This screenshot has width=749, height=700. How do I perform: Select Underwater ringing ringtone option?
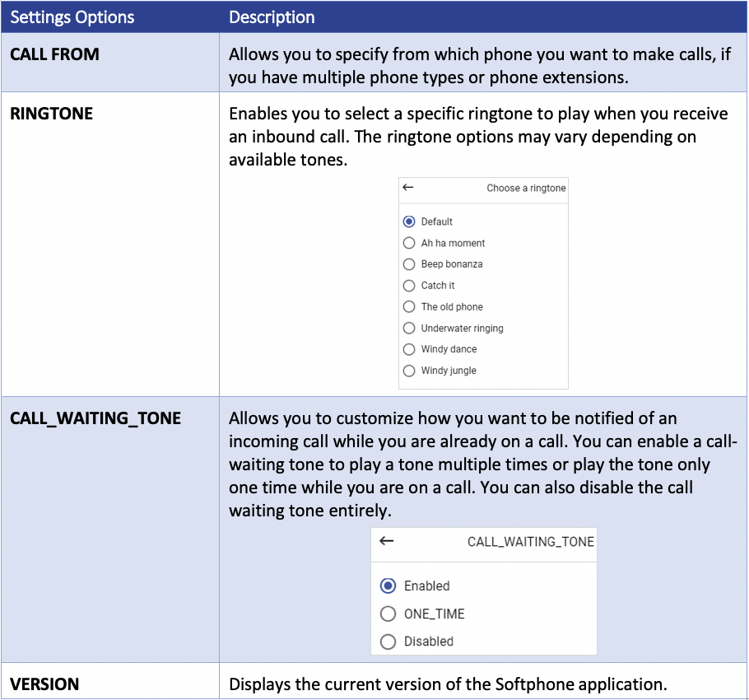click(409, 328)
